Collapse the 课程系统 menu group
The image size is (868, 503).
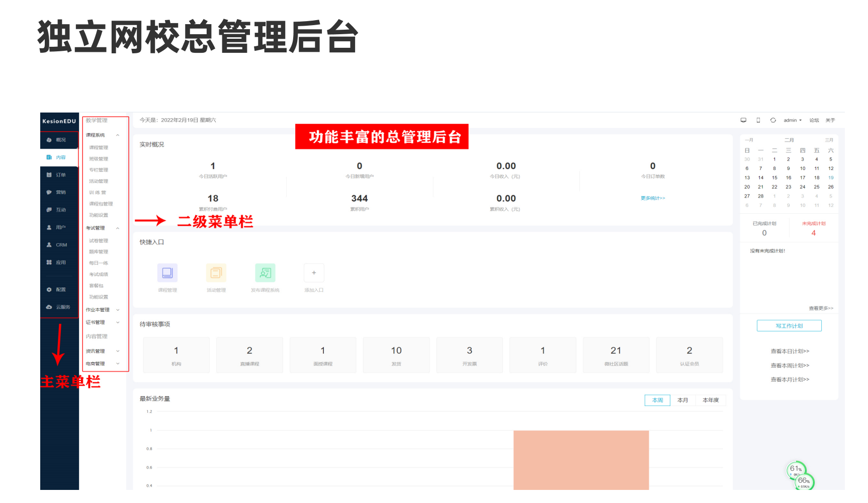coord(118,135)
